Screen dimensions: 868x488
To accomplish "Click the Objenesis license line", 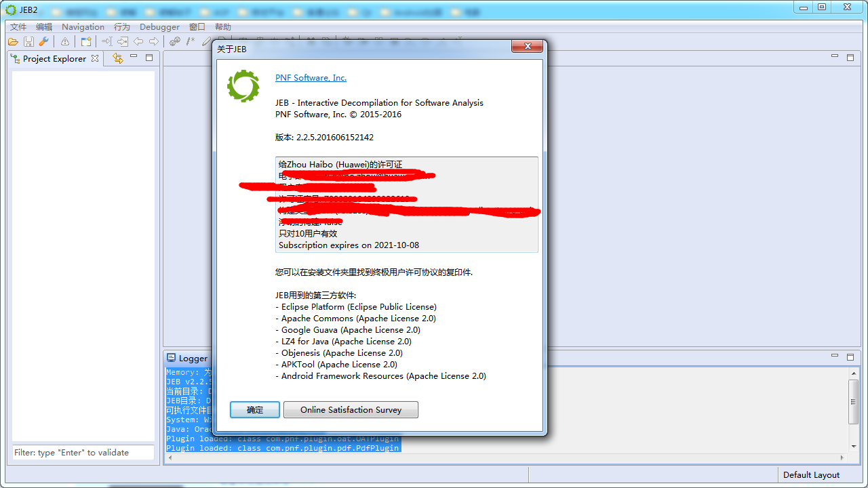I will click(339, 353).
